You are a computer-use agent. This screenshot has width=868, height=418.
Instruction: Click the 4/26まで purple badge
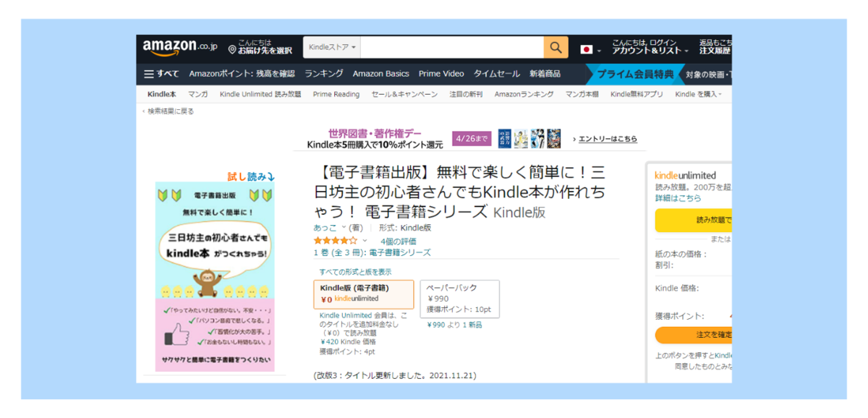click(x=471, y=138)
